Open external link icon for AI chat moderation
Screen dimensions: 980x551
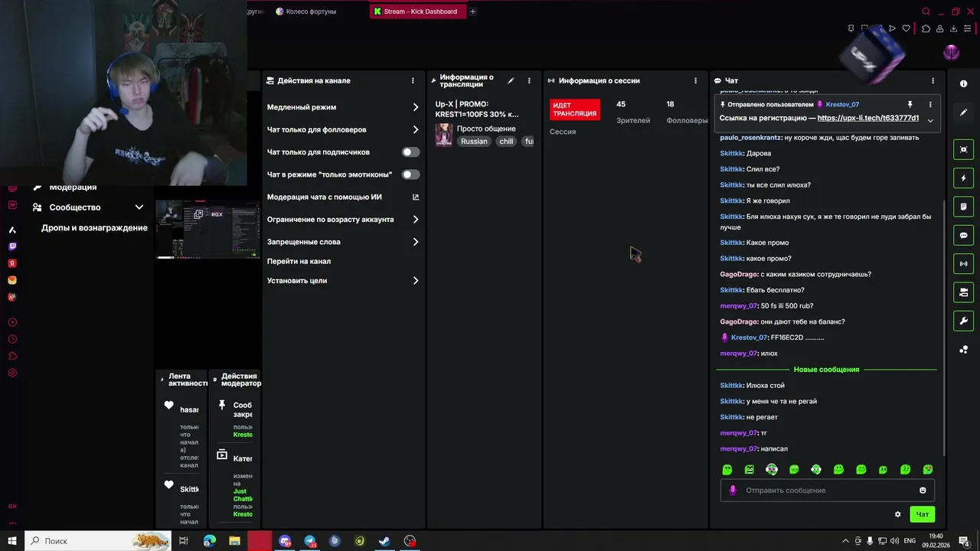click(416, 197)
